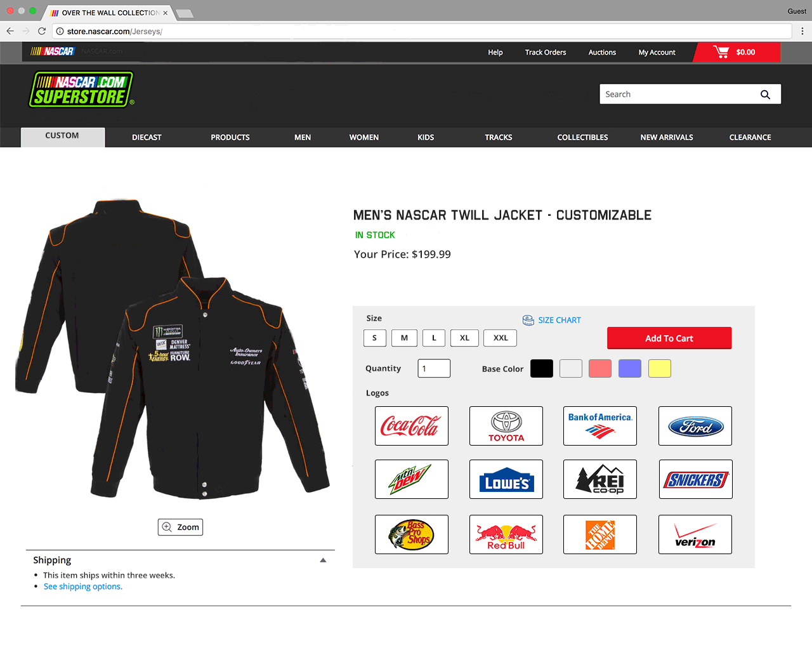
Task: Select the Mountain Dew logo
Action: pos(412,479)
